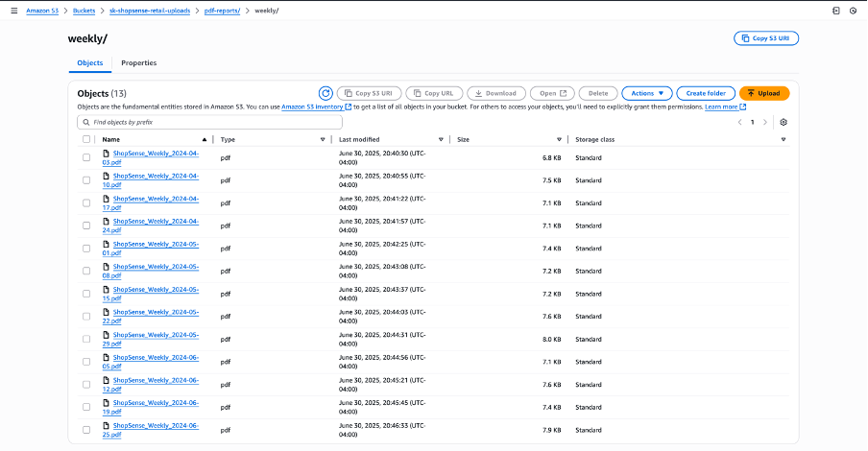Click page number 1 in pagination

coord(753,122)
